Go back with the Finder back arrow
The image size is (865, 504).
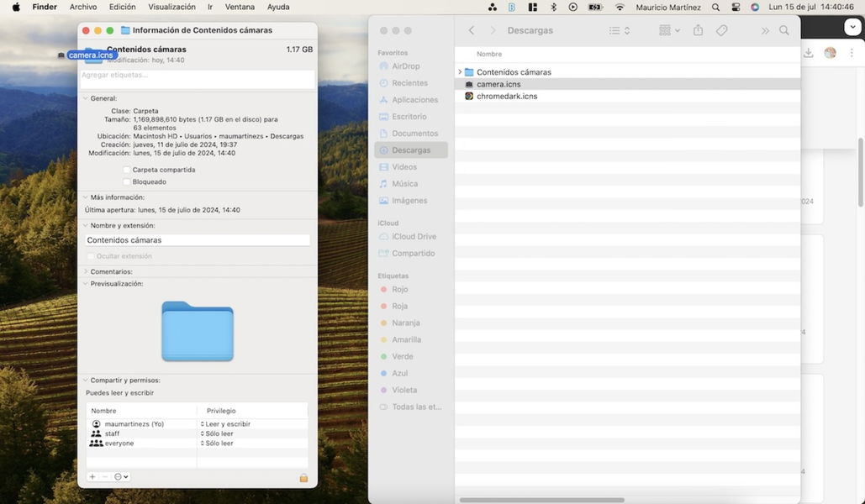click(x=471, y=30)
